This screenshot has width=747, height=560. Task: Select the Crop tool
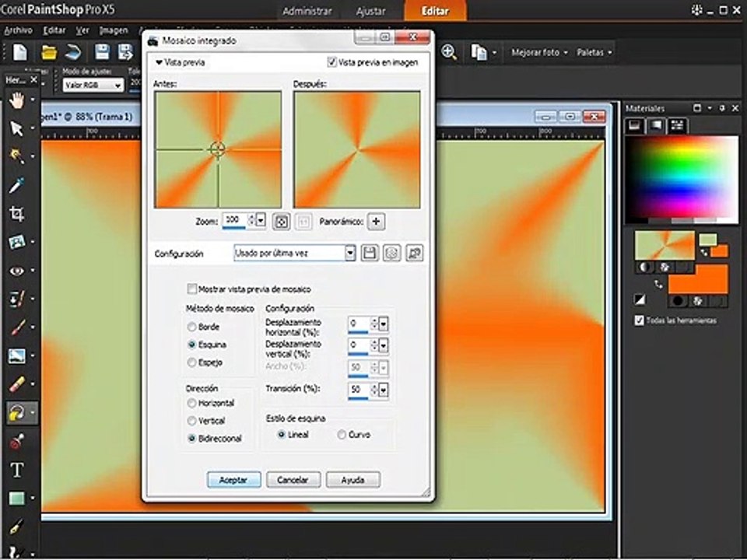(17, 214)
